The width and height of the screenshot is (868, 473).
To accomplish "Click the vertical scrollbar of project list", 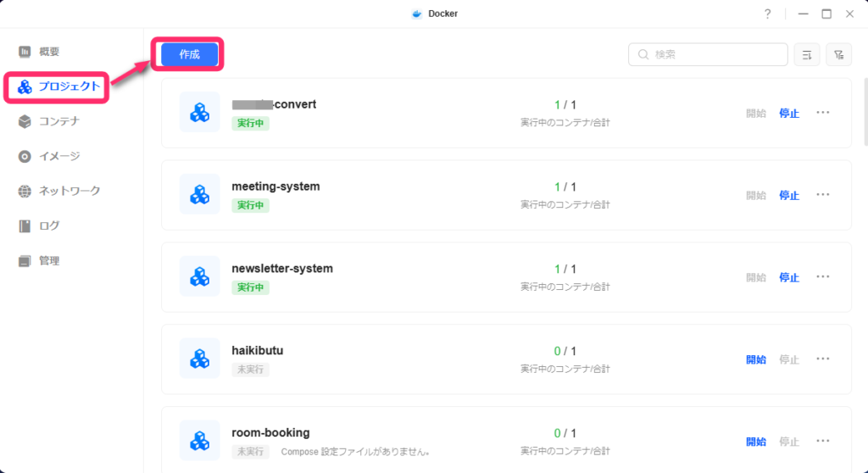I will pos(865,111).
